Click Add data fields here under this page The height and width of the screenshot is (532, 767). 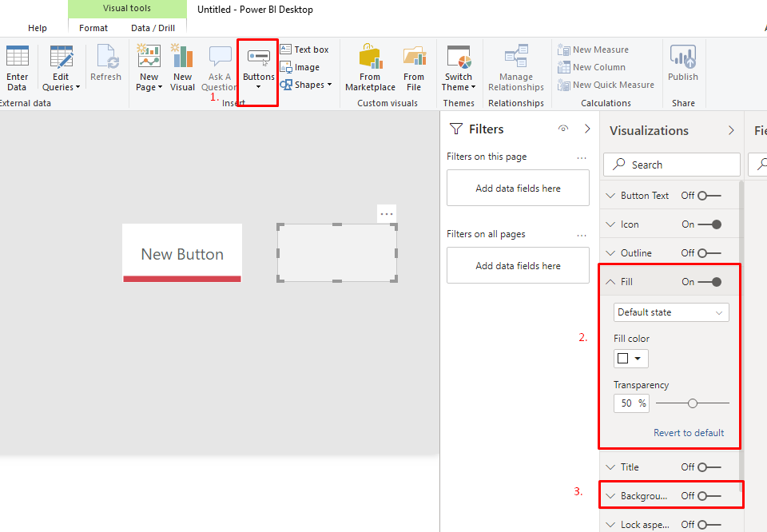[x=518, y=189]
